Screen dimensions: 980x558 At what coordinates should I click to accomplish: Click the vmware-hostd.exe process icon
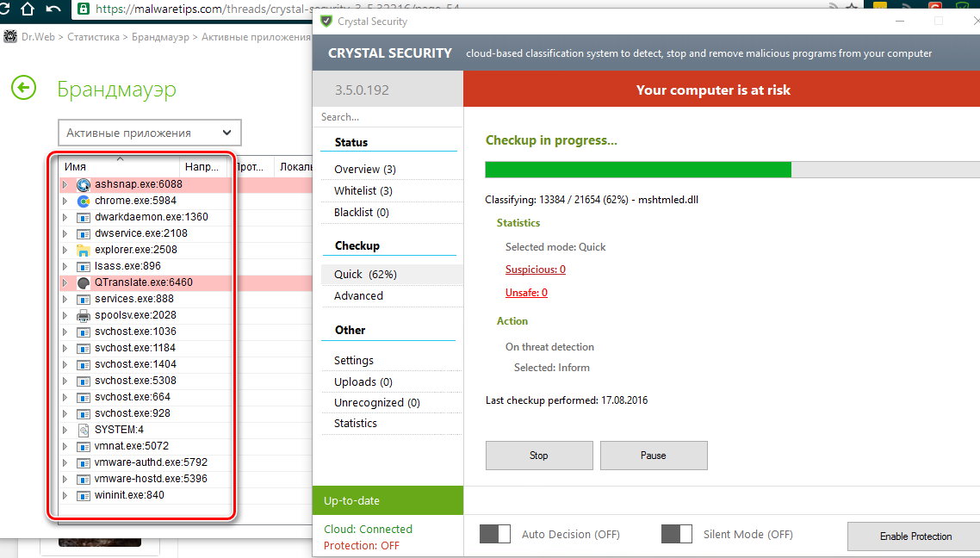84,480
